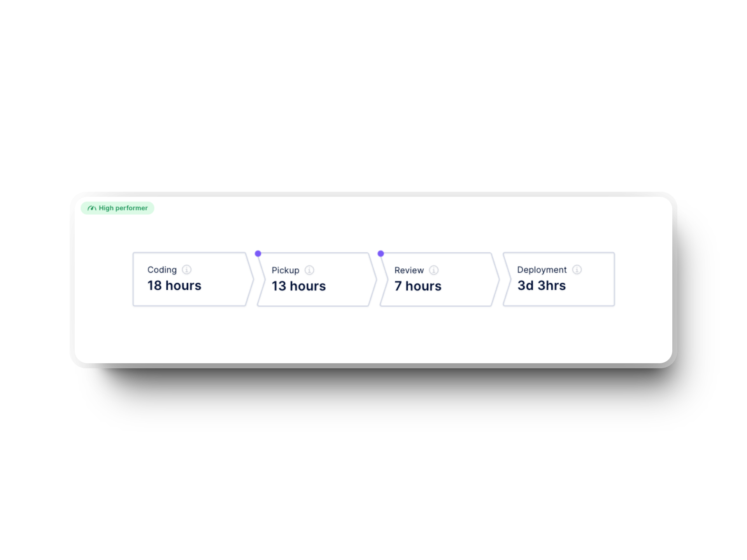Click the Review stage label text
Viewport: 747px width, 560px height.
pos(409,270)
